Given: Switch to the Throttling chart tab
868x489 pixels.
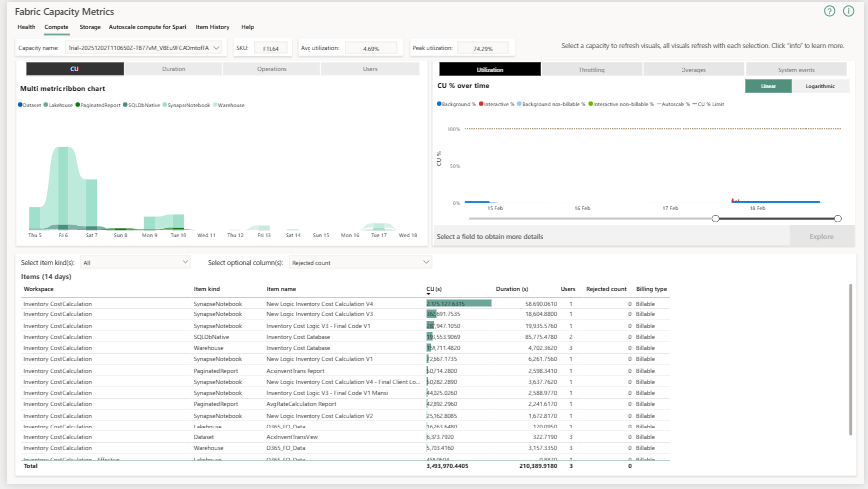Looking at the screenshot, I should tap(592, 69).
